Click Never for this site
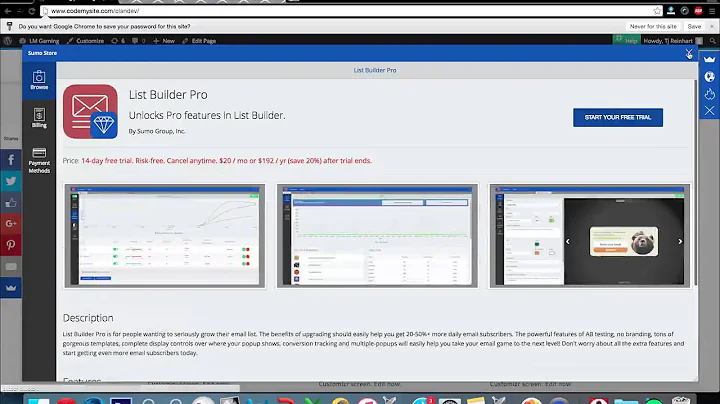This screenshot has width=720, height=404. (653, 27)
